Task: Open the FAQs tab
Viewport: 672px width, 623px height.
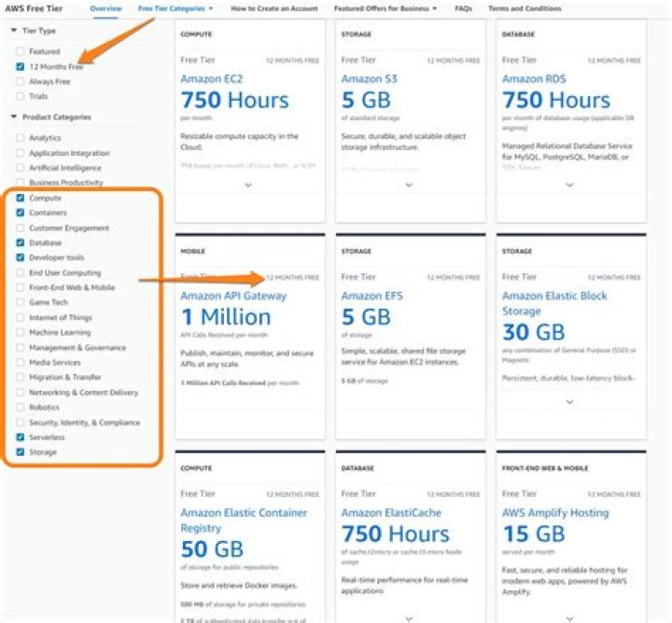Action: 463,8
